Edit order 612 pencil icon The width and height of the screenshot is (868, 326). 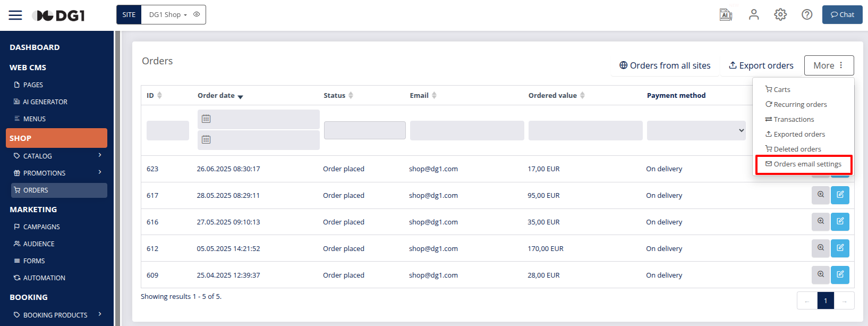tap(840, 248)
